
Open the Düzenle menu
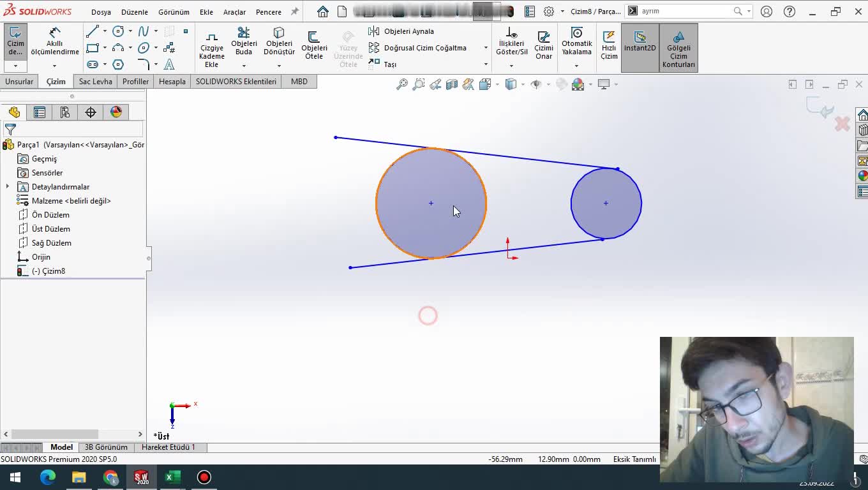[x=135, y=12]
